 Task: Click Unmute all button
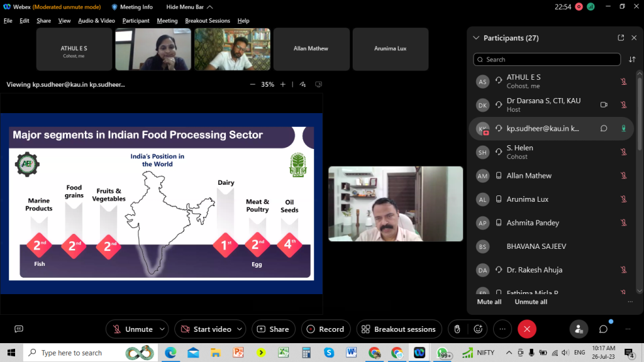tap(531, 302)
